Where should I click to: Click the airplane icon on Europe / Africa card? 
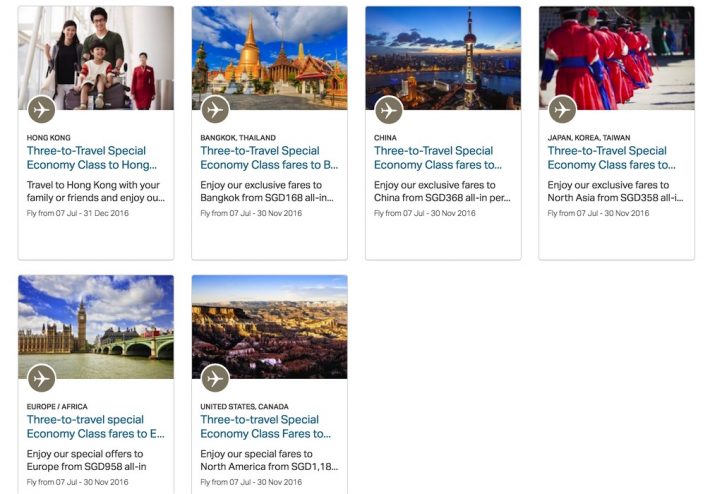(x=42, y=379)
